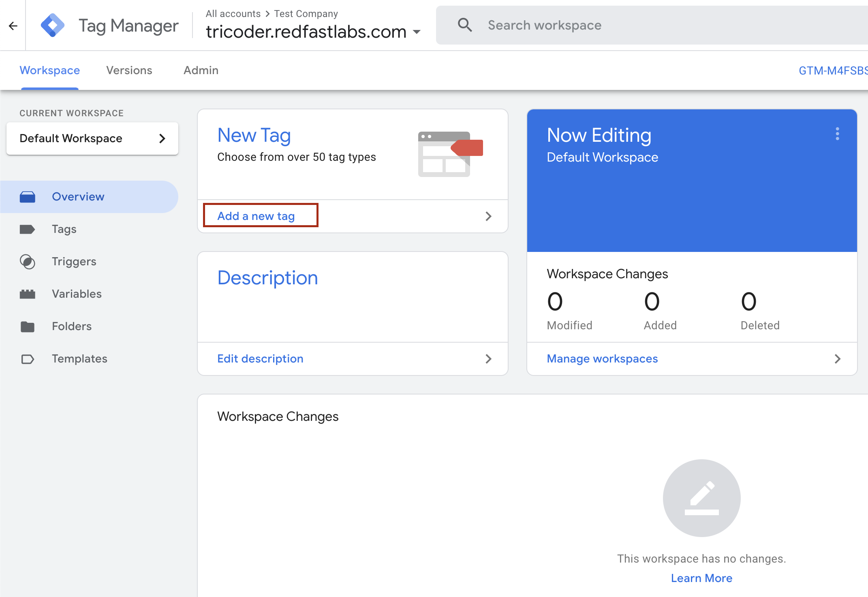Click the Deleted count value
The width and height of the screenshot is (868, 597).
pyautogui.click(x=748, y=302)
